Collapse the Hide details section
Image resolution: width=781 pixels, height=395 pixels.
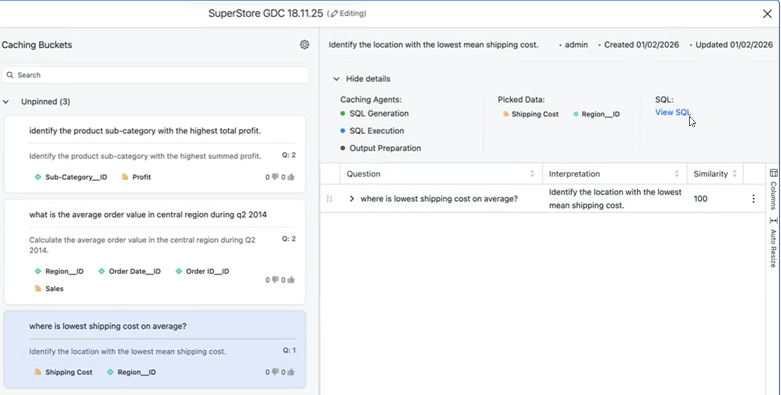336,79
